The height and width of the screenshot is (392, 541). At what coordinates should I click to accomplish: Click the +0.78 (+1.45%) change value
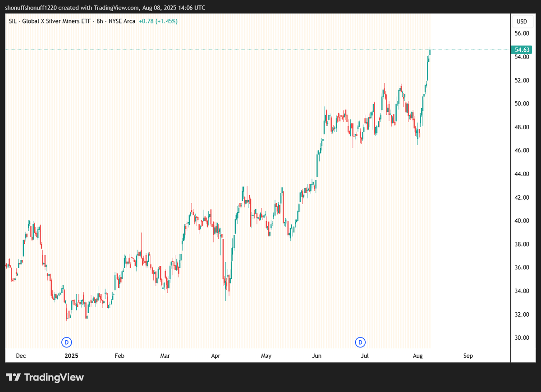coord(158,21)
